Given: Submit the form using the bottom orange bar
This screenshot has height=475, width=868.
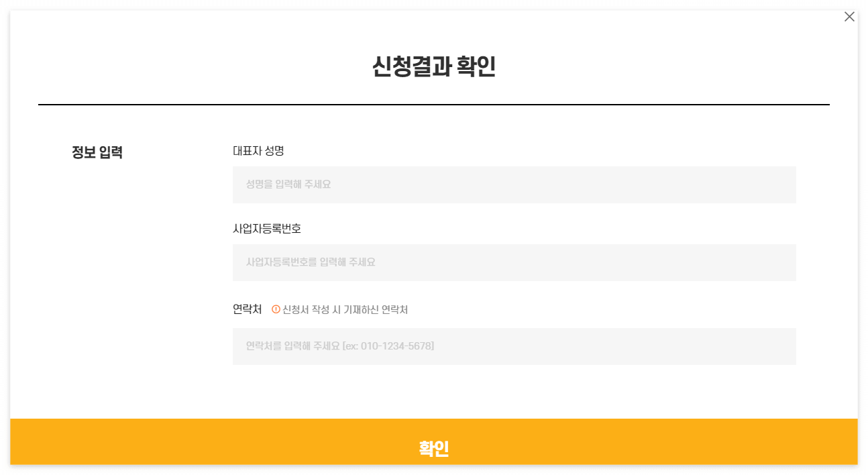Looking at the screenshot, I should coord(434,449).
